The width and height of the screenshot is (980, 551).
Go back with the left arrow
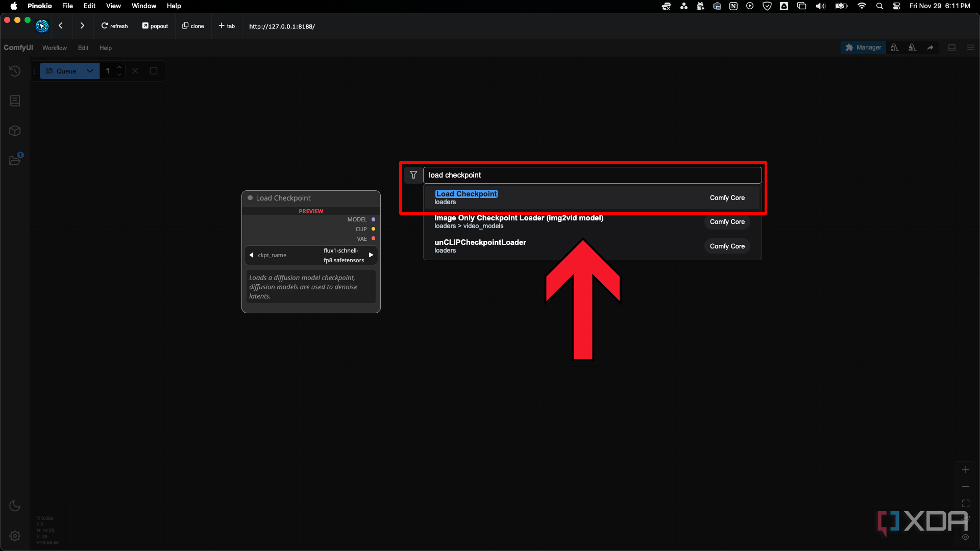coord(61,26)
